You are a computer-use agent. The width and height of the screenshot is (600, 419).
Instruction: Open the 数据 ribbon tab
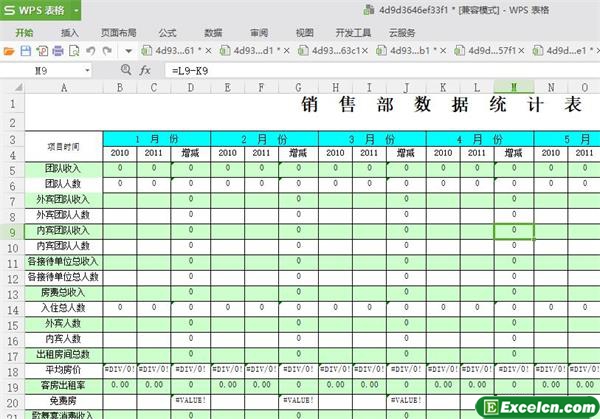click(x=213, y=33)
